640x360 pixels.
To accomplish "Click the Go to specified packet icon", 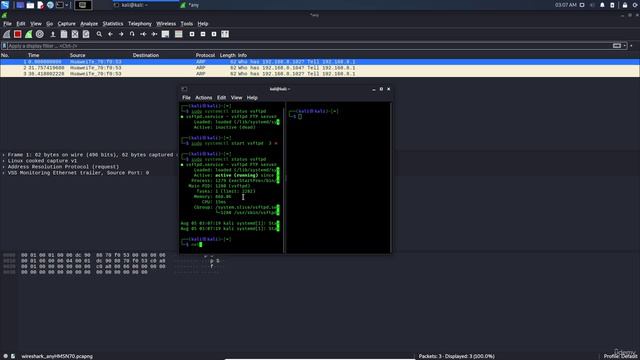I will coord(132,34).
